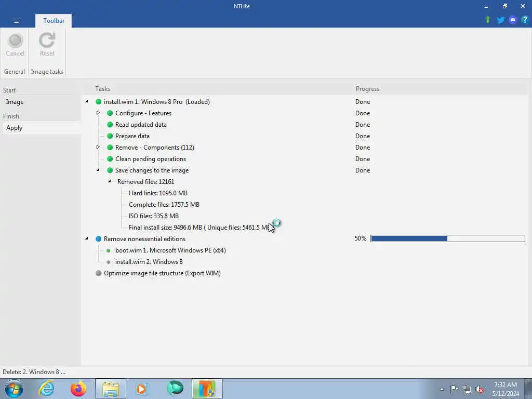Select row Hard links: 1095.0 MB
Image resolution: width=532 pixels, height=399 pixels.
(x=158, y=193)
